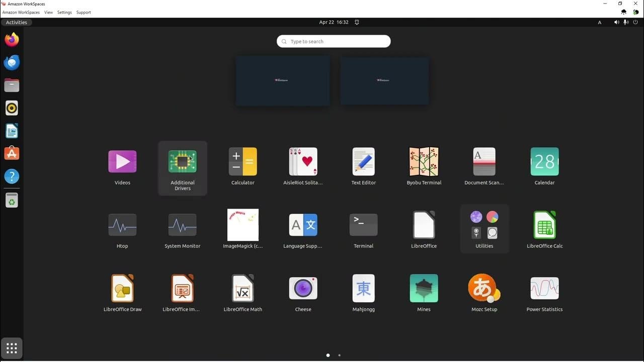Launch LibreOffice Impress

pos(183,289)
